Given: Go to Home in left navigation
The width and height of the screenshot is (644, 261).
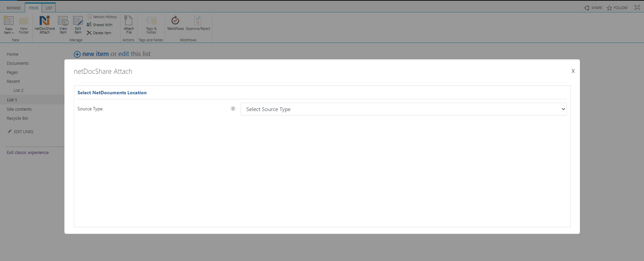Looking at the screenshot, I should click(12, 54).
